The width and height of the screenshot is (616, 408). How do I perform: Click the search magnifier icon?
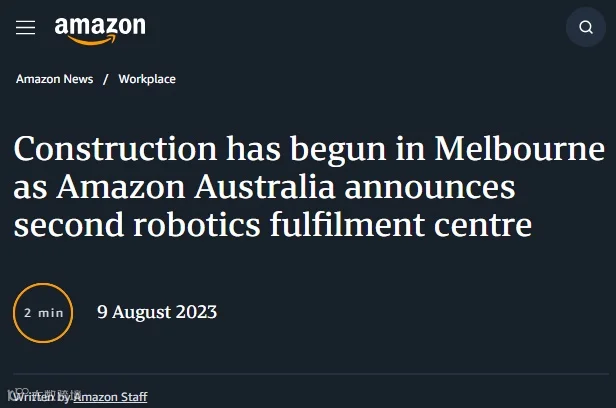tap(586, 27)
